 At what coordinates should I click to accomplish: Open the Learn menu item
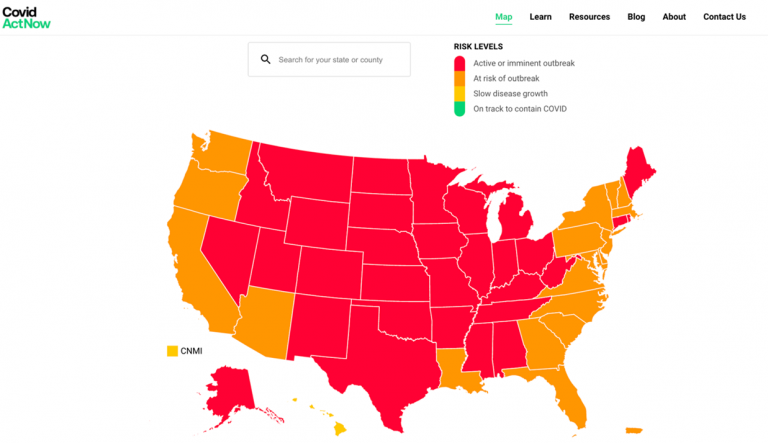(x=540, y=17)
